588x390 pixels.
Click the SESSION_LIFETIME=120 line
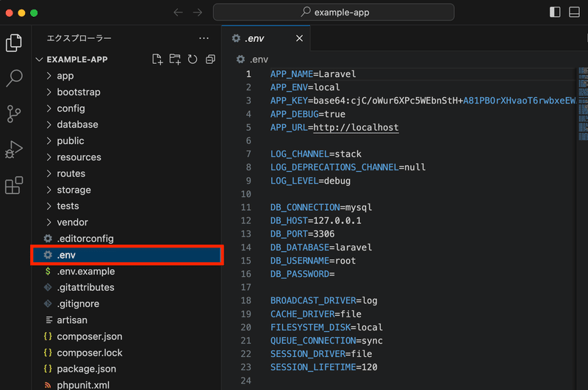(x=323, y=367)
